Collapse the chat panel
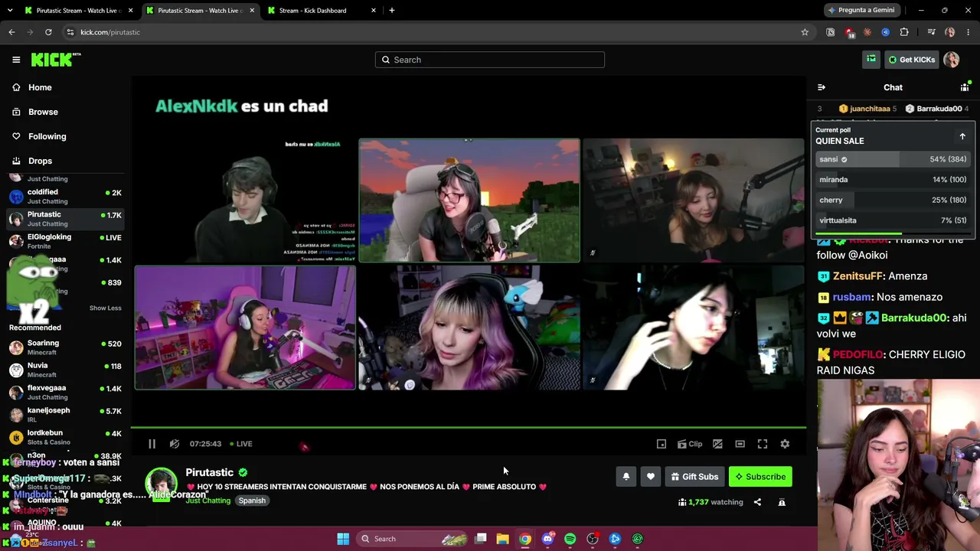Image resolution: width=980 pixels, height=551 pixels. click(822, 87)
